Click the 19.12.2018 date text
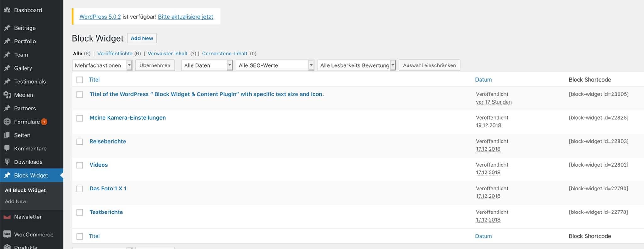This screenshot has width=644, height=249. pos(488,125)
